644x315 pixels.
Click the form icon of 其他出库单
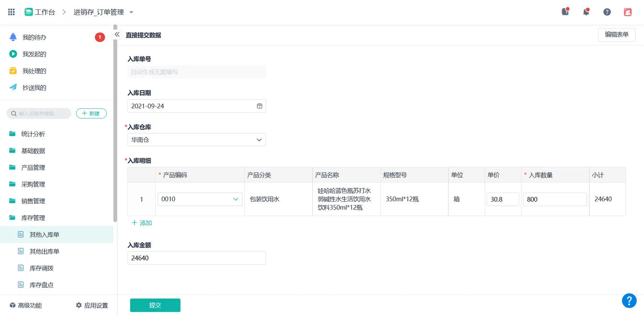pos(21,251)
